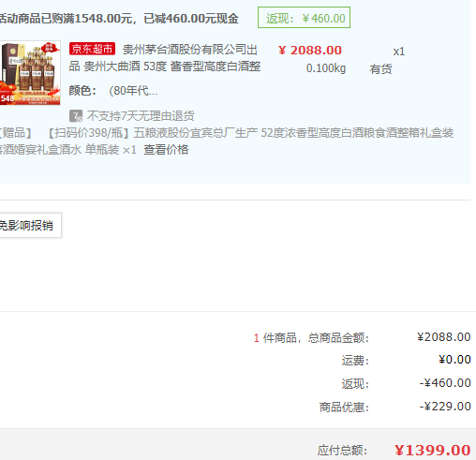Screen dimensions: 476x460
Task: Click the 已减460.00元现金 promotion banner text
Action: [x=191, y=19]
